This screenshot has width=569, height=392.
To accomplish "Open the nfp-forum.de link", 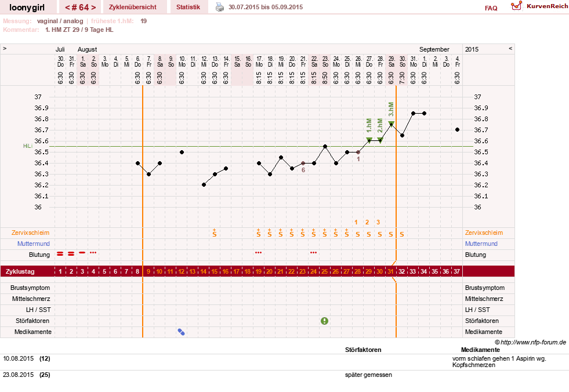I will click(x=533, y=342).
